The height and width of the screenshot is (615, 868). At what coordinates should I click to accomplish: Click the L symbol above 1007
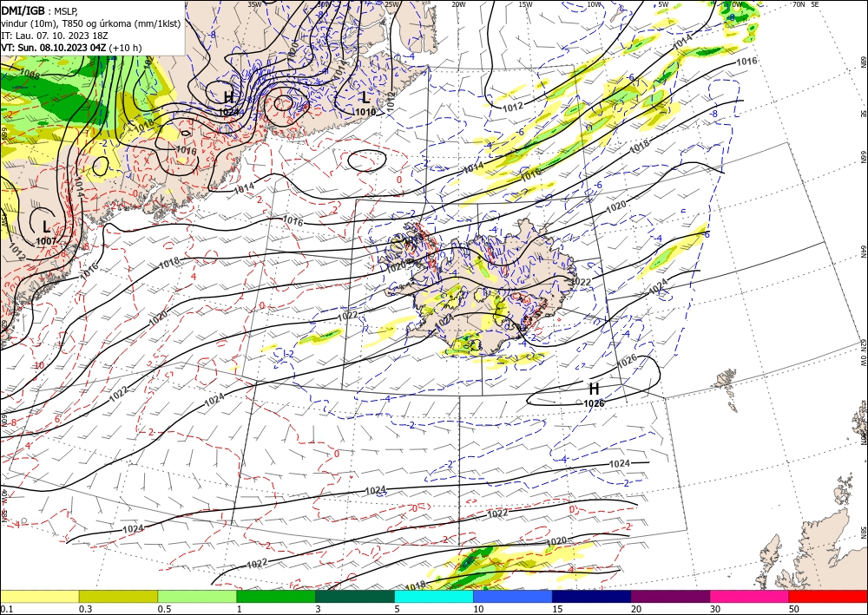(x=46, y=226)
